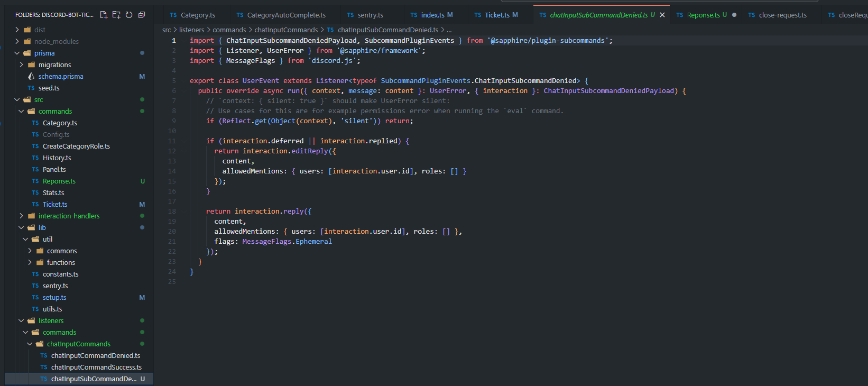Click 'interaction.editReply' in the code
Screen dimensions: 868x386
285,151
